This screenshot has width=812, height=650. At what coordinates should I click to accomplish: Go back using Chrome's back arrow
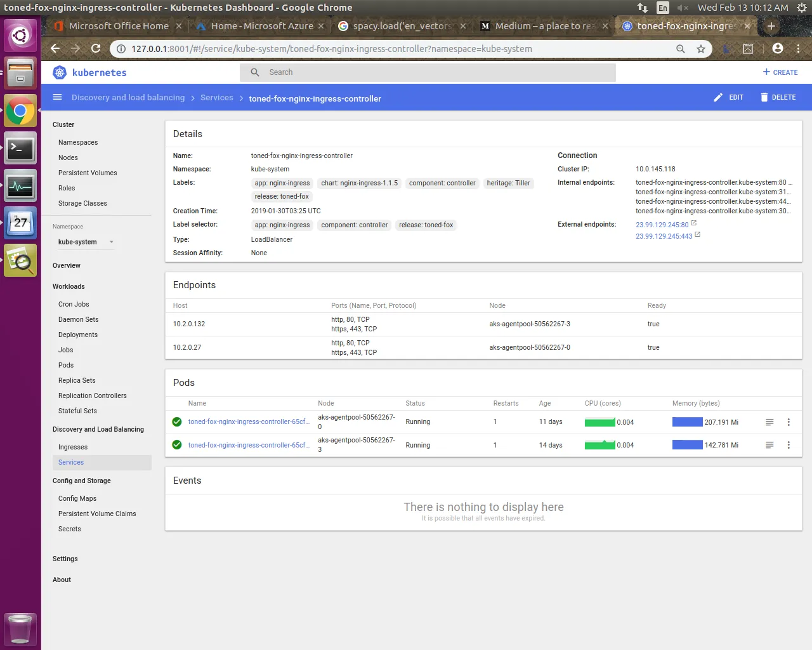(x=55, y=49)
